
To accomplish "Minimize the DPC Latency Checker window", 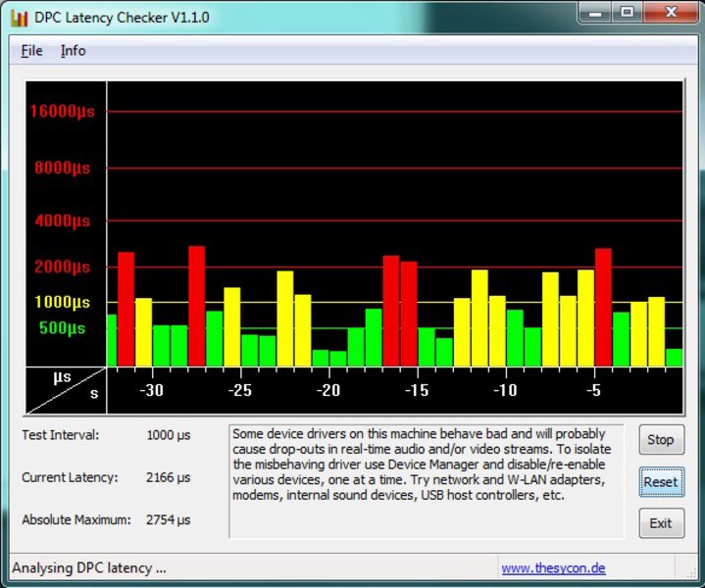I will pos(594,12).
